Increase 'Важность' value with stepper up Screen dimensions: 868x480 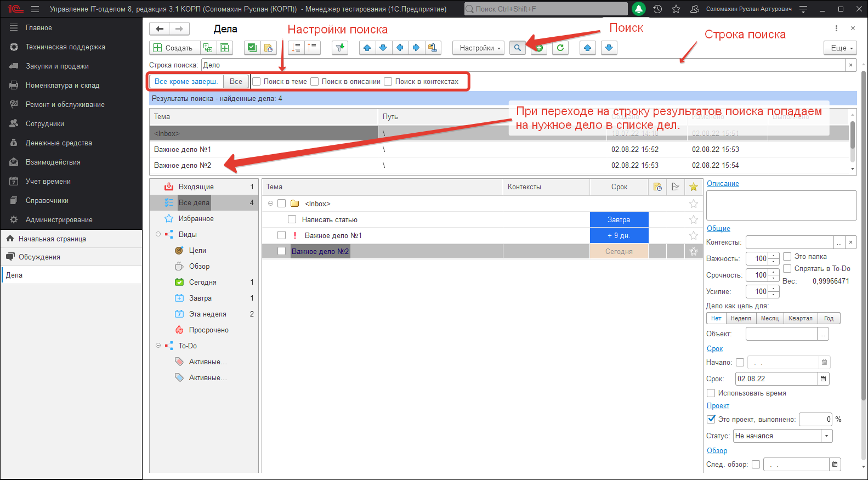774,256
